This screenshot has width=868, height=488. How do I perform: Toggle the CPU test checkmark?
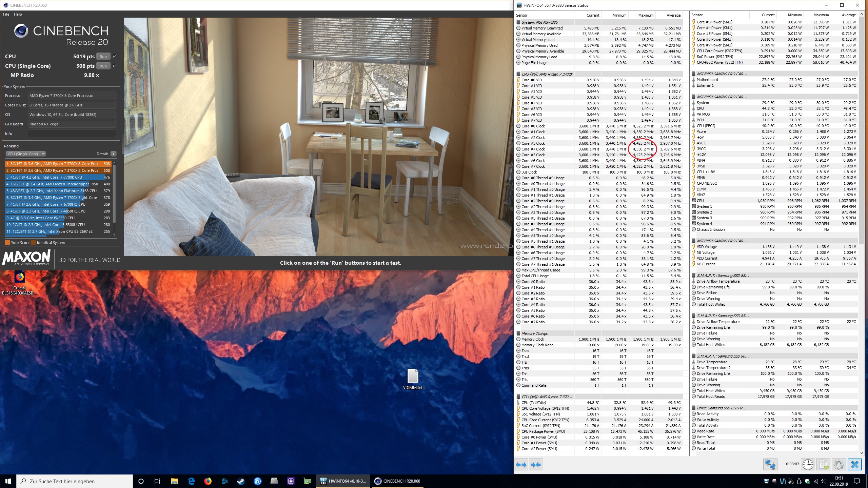tap(115, 56)
